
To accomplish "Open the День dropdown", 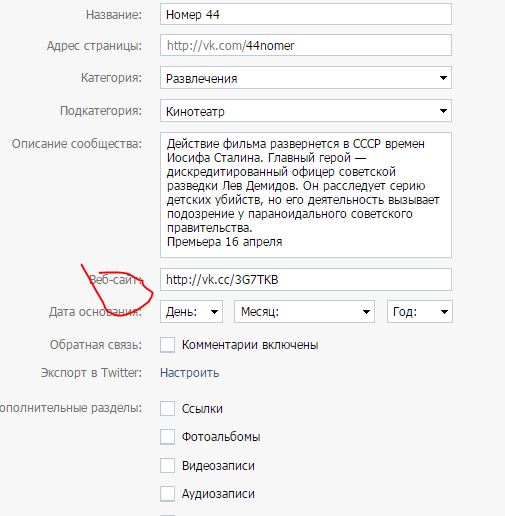I will tap(191, 312).
